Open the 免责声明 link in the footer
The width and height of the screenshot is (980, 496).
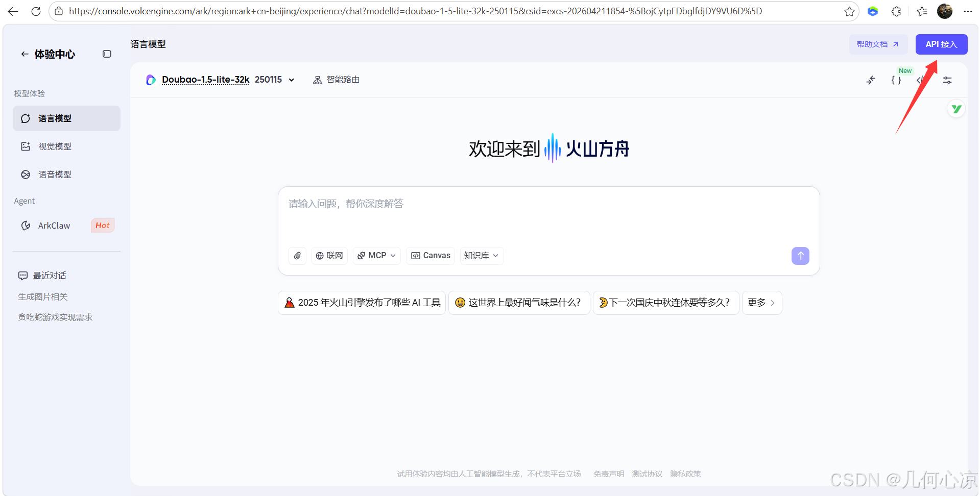pos(609,474)
